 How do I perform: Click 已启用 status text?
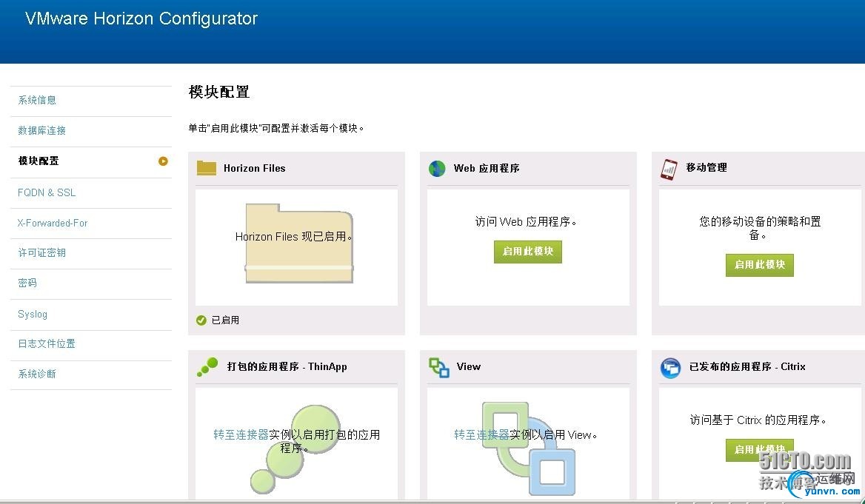pos(226,320)
